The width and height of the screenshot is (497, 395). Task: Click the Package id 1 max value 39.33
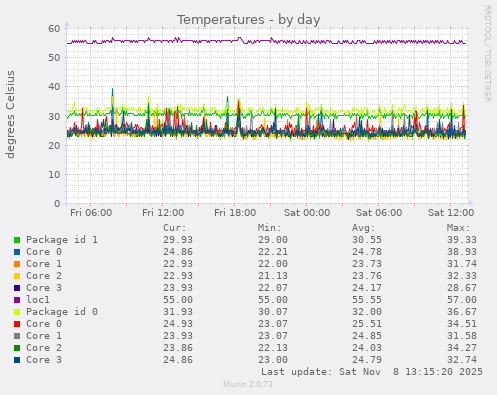[462, 240]
